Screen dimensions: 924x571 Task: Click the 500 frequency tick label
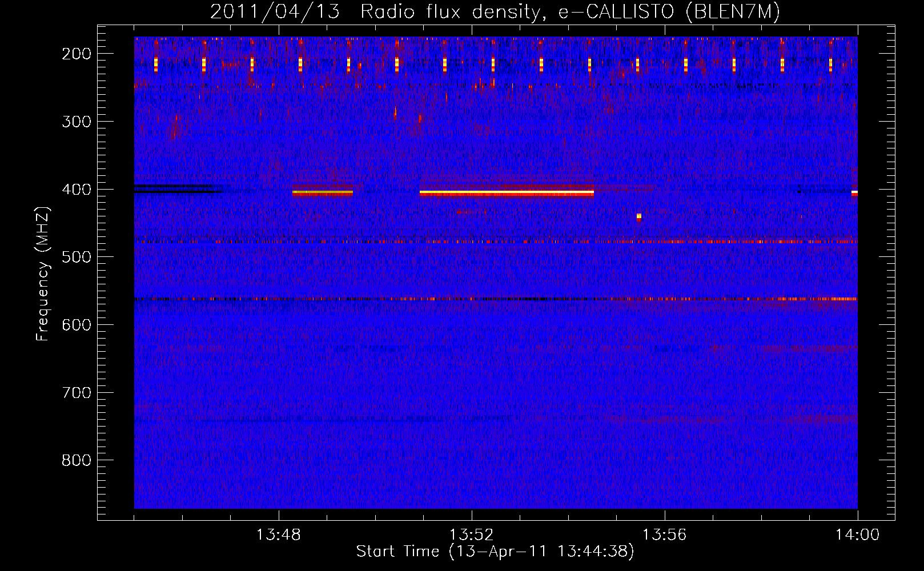click(x=77, y=257)
